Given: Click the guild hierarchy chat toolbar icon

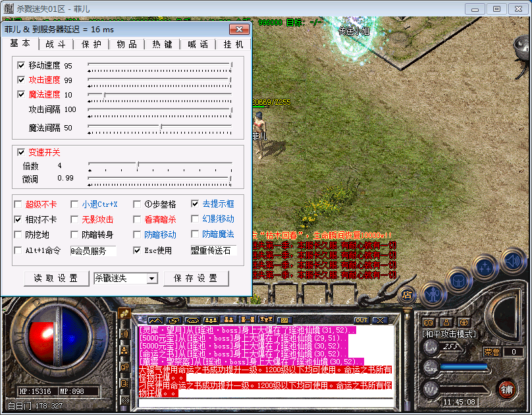Looking at the screenshot, I should 266,319.
